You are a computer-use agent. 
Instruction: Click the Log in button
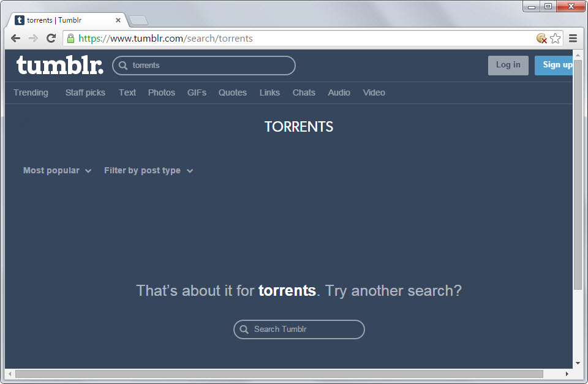[x=508, y=66]
